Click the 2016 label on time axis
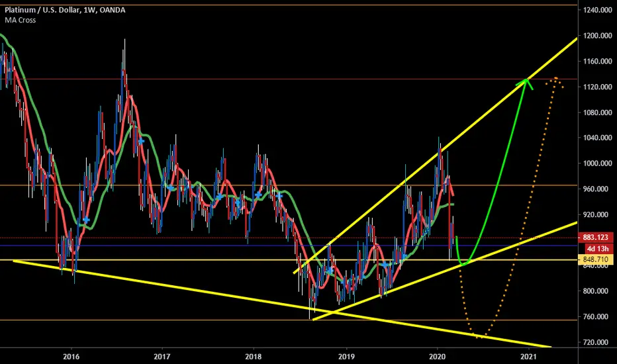The height and width of the screenshot is (364, 617). [x=71, y=357]
